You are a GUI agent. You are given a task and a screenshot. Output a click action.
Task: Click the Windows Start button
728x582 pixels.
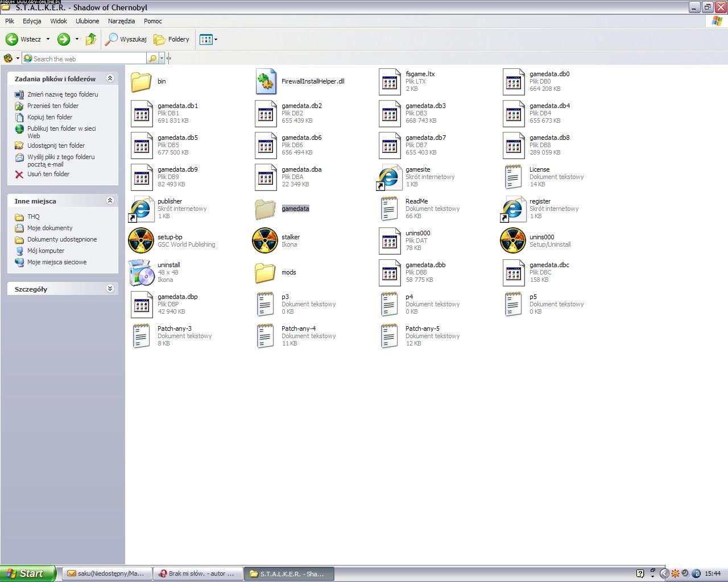(x=28, y=573)
